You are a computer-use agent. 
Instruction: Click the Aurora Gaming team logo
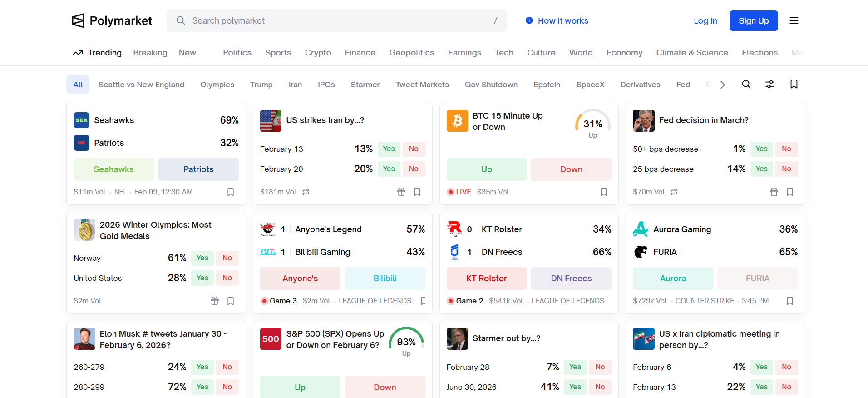[x=641, y=229]
